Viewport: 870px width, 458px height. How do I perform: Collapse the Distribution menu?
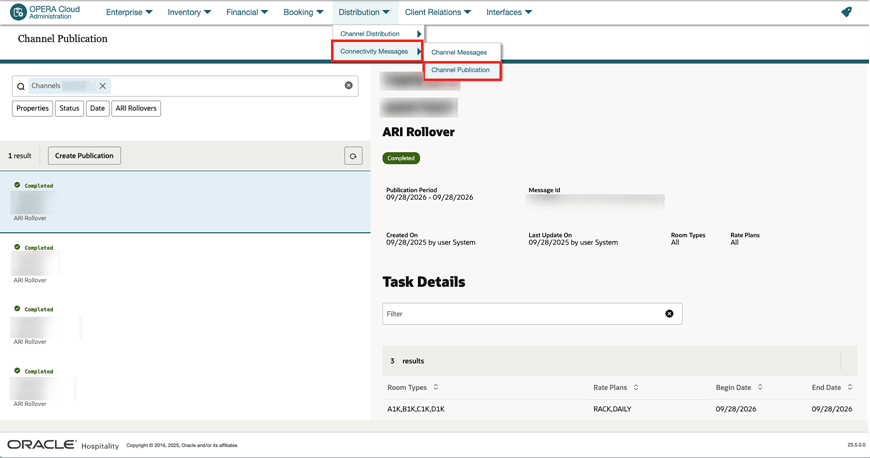click(x=364, y=12)
